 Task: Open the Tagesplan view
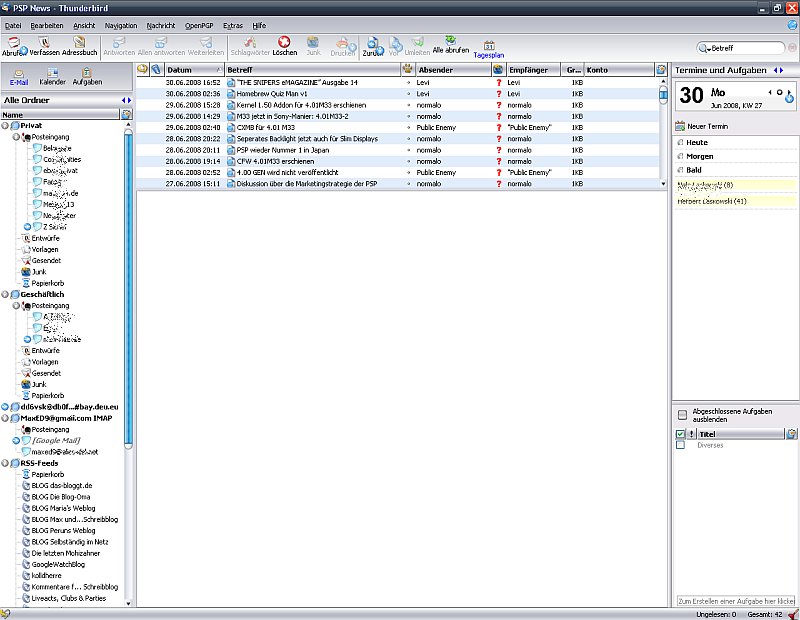click(x=489, y=47)
